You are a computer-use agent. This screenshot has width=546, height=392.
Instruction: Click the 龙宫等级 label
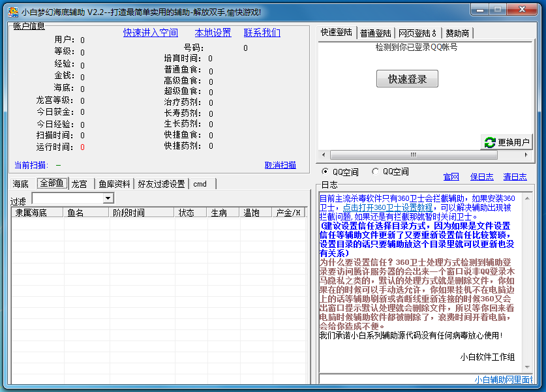click(55, 100)
